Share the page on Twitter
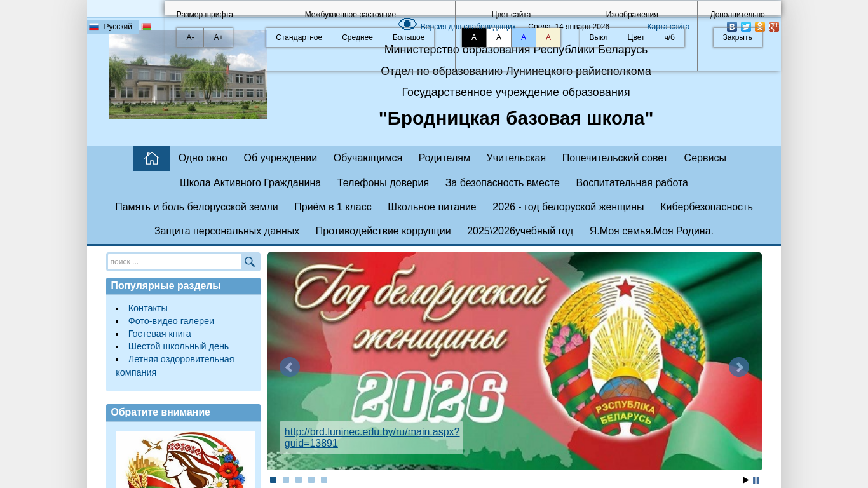 tap(746, 27)
